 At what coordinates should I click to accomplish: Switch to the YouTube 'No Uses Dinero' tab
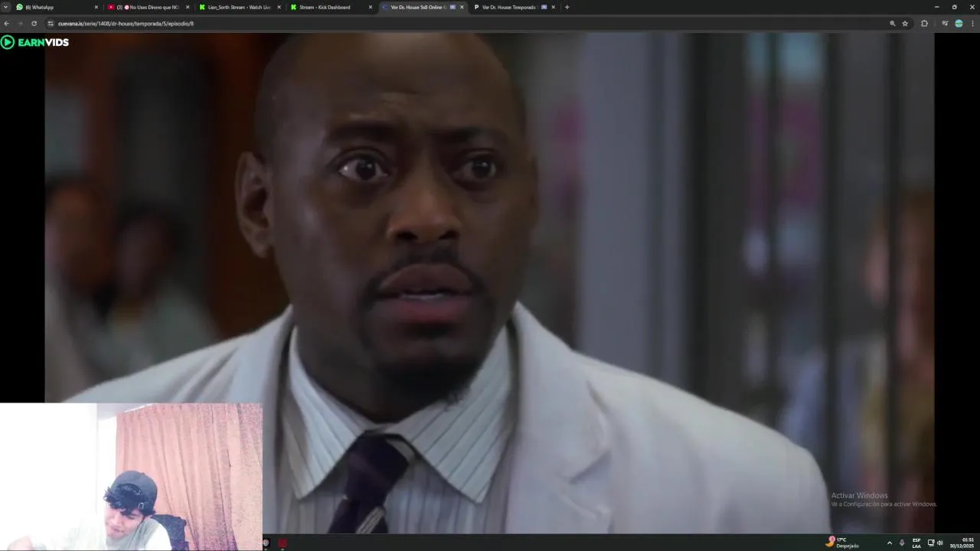pos(149,7)
